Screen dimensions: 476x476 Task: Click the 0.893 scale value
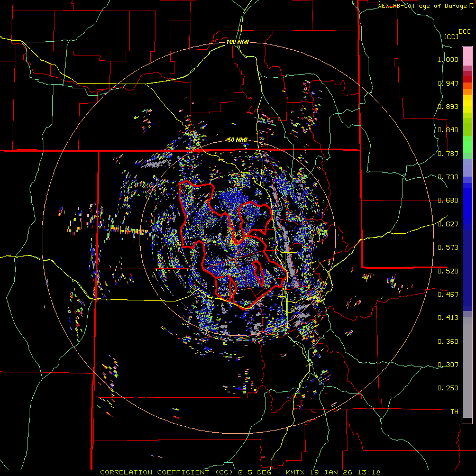[x=448, y=106]
